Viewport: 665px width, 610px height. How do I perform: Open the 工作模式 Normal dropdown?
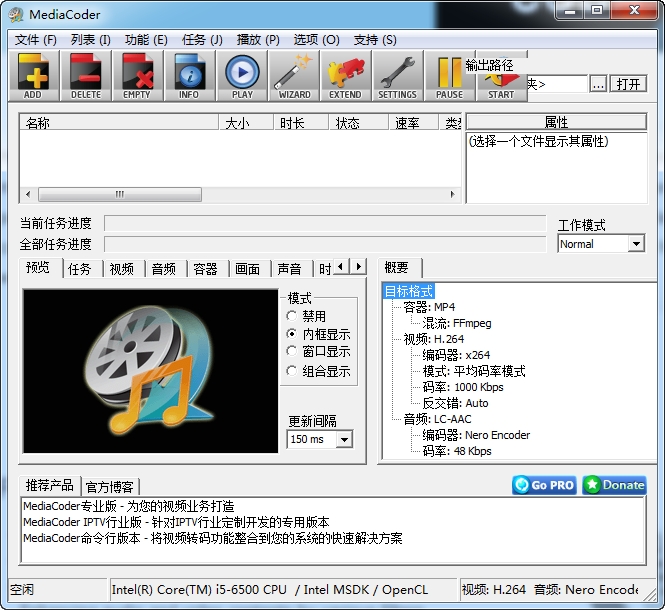[601, 244]
